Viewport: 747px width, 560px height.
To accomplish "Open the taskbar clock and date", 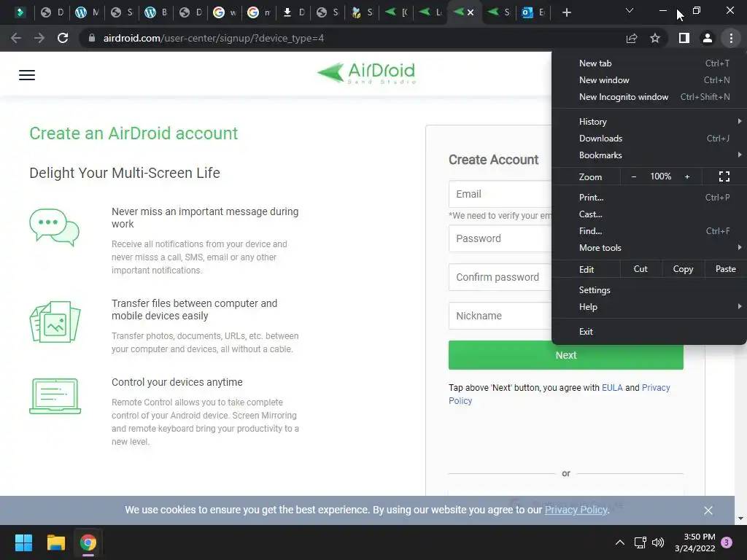I will pyautogui.click(x=695, y=542).
